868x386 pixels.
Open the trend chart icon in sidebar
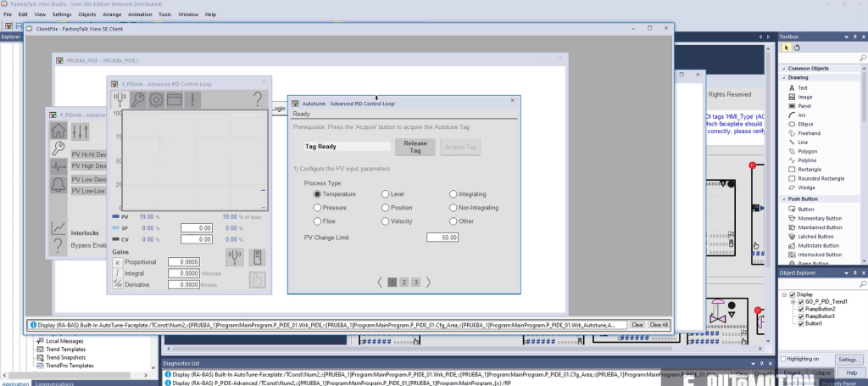(x=58, y=227)
